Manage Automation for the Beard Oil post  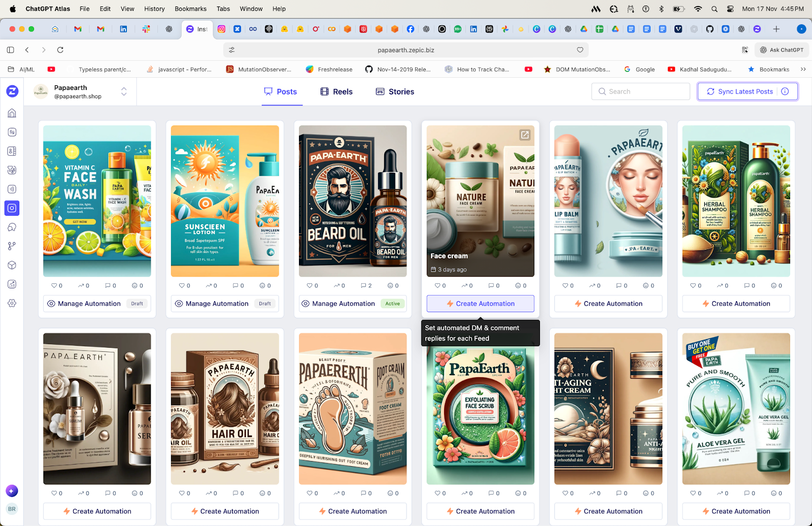pyautogui.click(x=353, y=304)
